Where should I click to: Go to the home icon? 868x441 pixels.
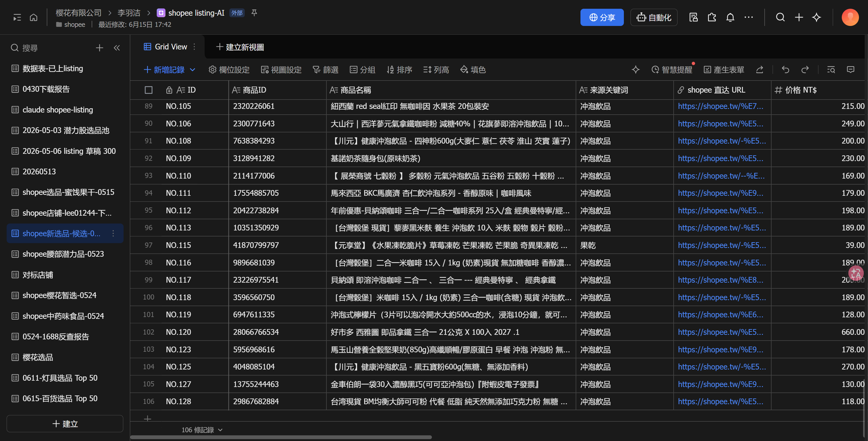(34, 17)
